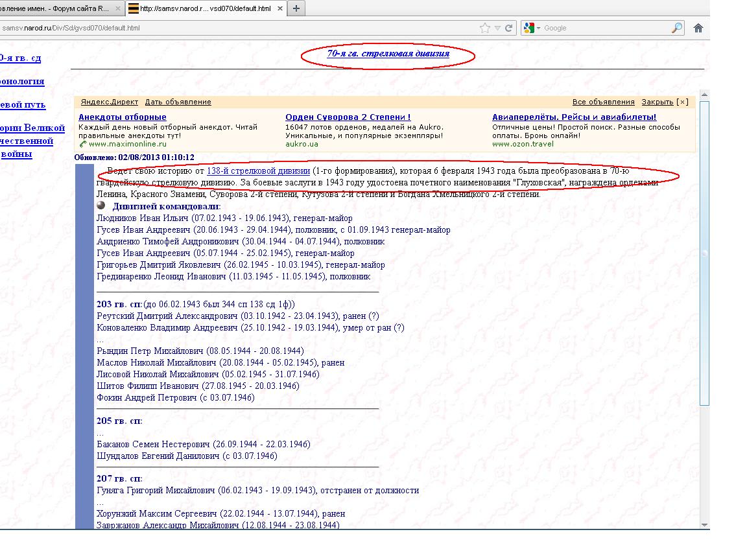
Task: Click the Home icon in browser toolbar
Action: point(698,28)
